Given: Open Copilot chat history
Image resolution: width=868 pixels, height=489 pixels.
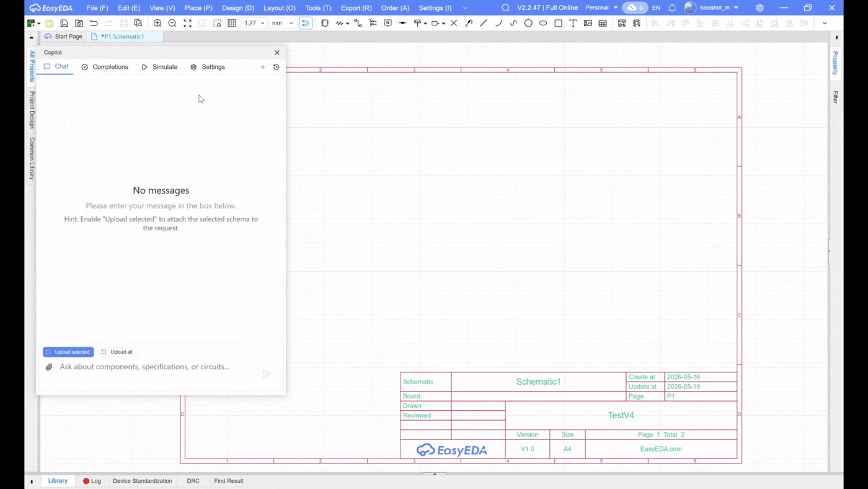Looking at the screenshot, I should (277, 67).
